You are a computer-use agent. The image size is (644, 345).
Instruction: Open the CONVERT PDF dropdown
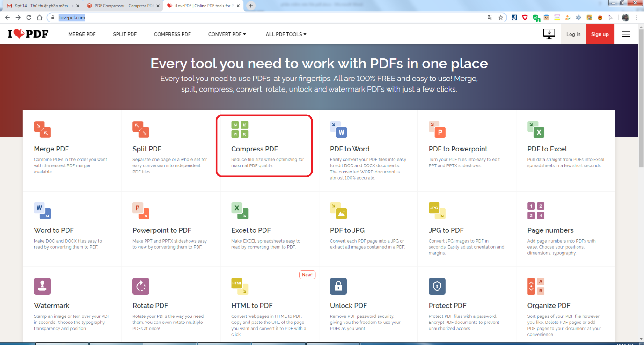227,34
